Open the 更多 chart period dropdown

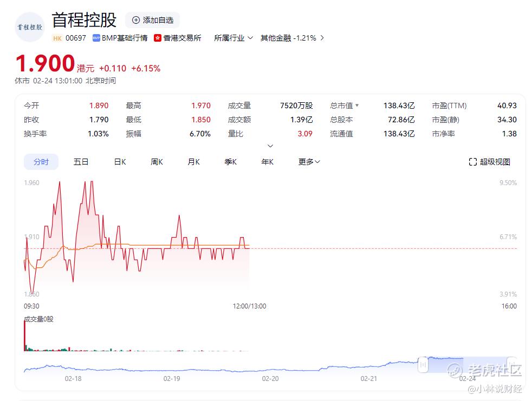tap(309, 162)
